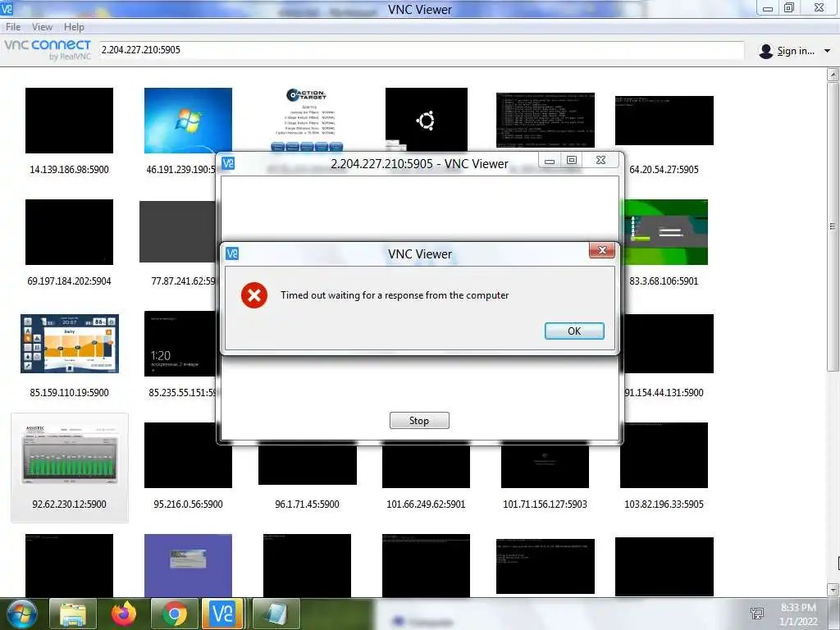Minimize the 2.204.227.210:5905 connection window
Screen dimensions: 840x630
coord(550,160)
